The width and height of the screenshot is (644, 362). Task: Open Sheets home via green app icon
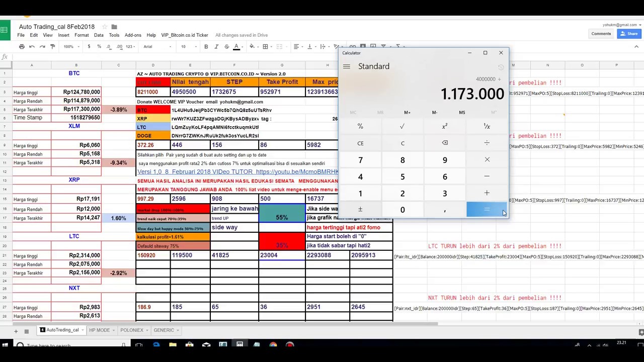point(4,30)
